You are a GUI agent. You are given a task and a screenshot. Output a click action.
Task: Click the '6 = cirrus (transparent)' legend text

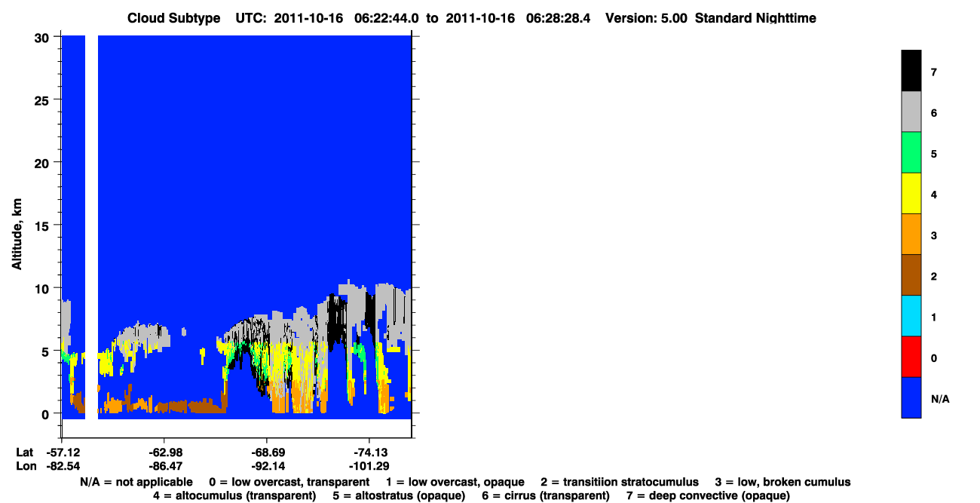click(545, 495)
